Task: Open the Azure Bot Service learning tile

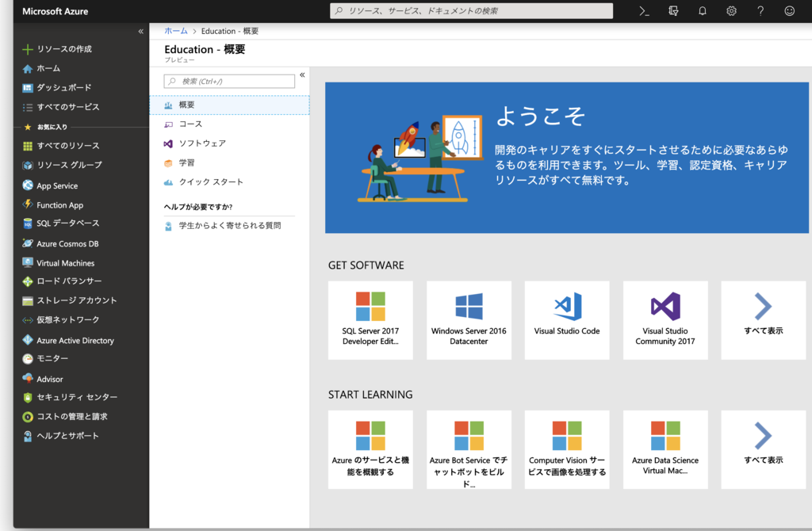Action: coord(469,449)
